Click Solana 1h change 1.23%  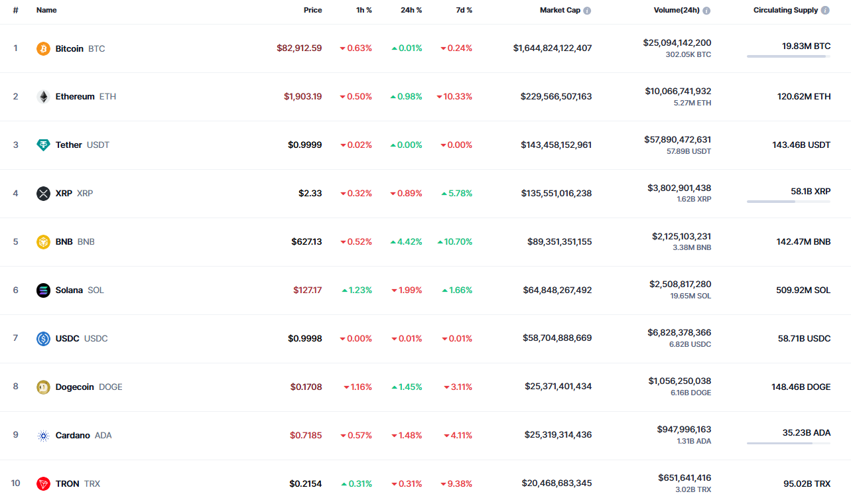pyautogui.click(x=357, y=290)
